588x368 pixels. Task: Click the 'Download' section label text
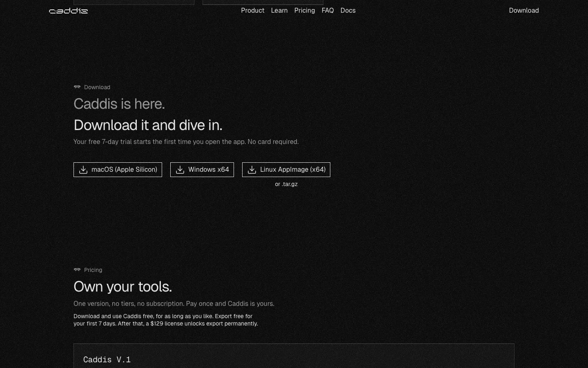click(97, 87)
